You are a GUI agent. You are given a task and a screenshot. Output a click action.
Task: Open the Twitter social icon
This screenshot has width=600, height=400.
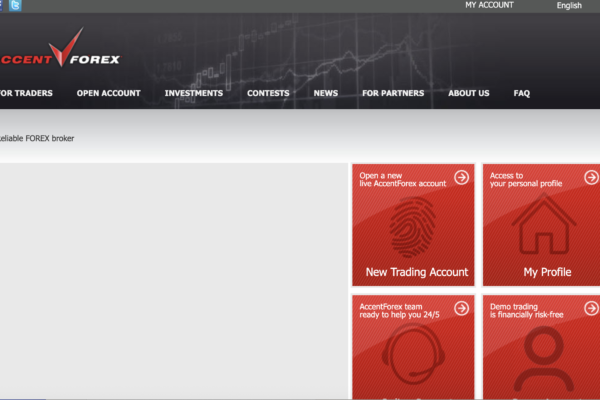[x=15, y=5]
